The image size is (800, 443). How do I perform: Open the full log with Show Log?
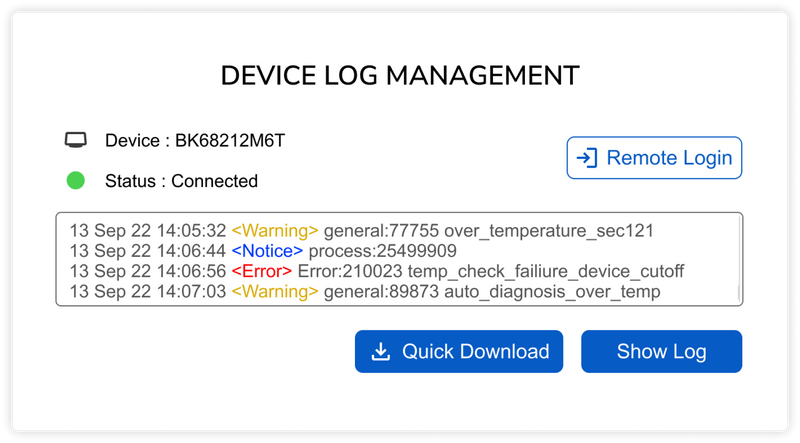point(661,352)
